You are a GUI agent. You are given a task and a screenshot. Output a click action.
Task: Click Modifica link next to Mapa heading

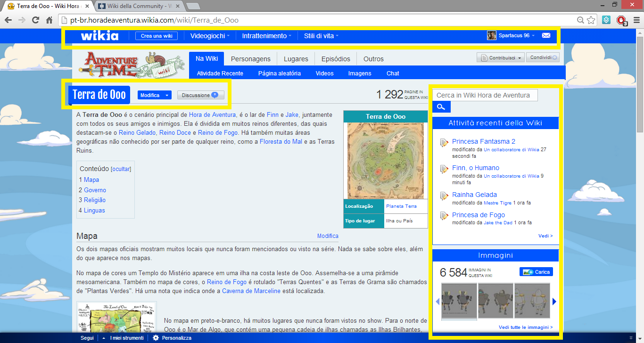pyautogui.click(x=328, y=236)
